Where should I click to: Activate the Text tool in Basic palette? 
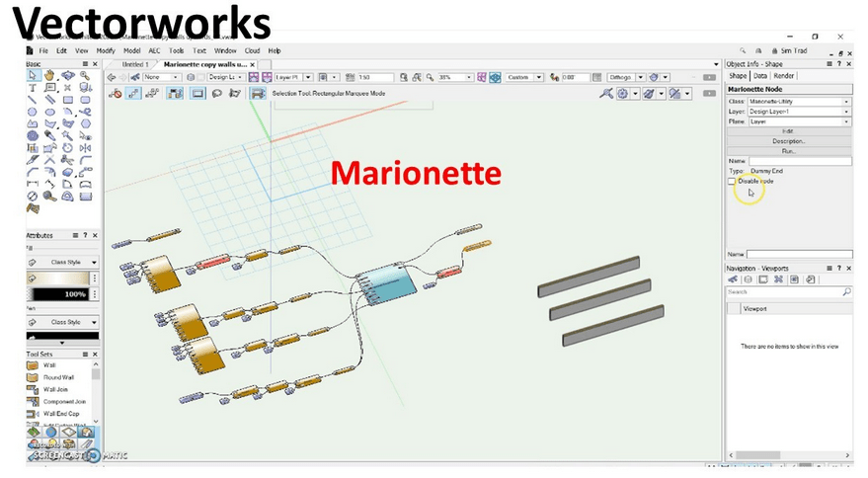[33, 87]
